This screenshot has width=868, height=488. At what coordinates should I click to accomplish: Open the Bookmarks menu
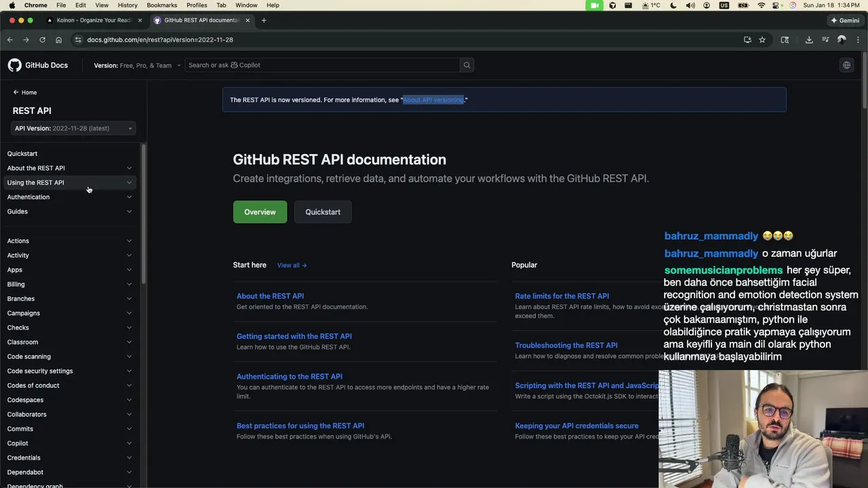(x=161, y=5)
